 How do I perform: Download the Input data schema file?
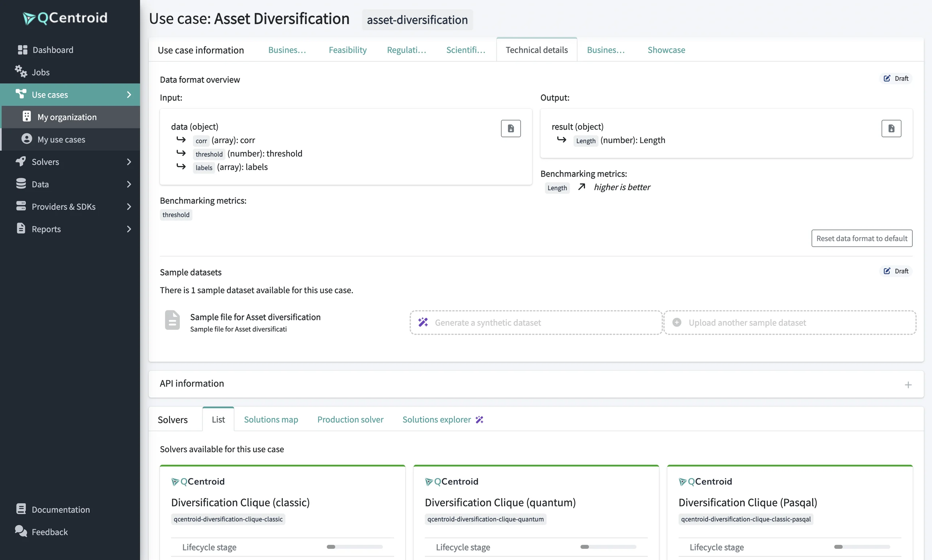tap(510, 128)
